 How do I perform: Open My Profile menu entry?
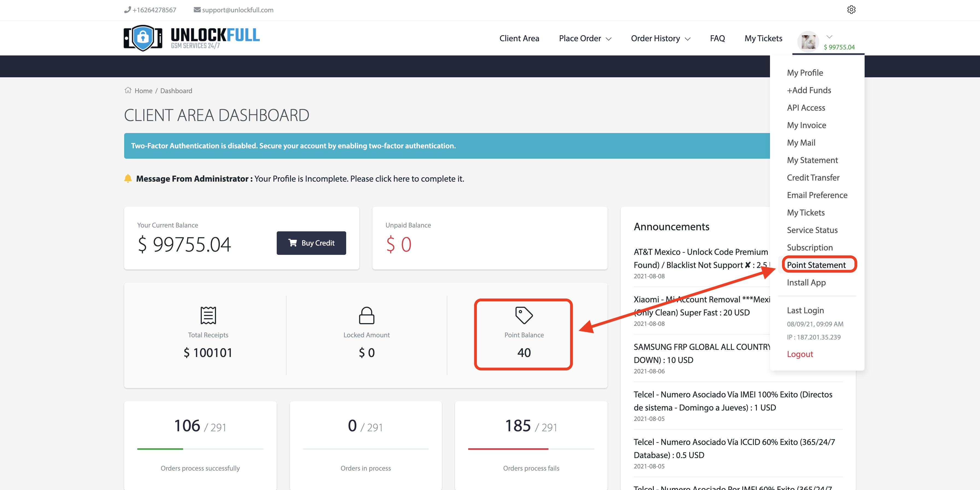(x=805, y=73)
